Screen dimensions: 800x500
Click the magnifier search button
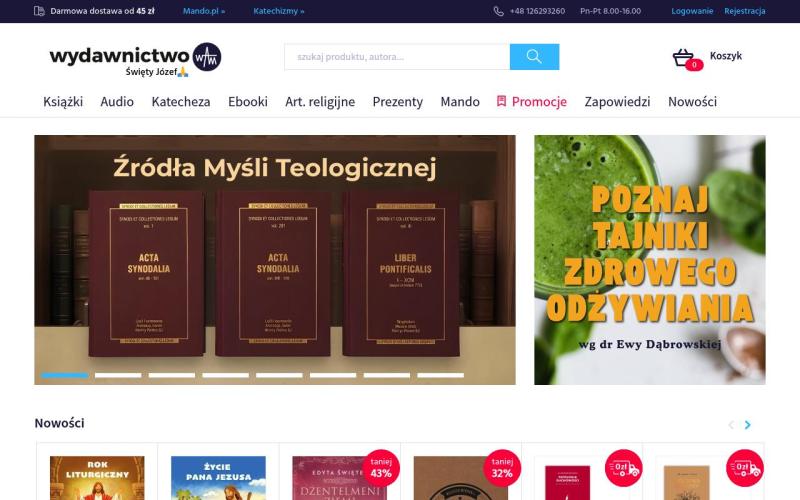click(534, 57)
